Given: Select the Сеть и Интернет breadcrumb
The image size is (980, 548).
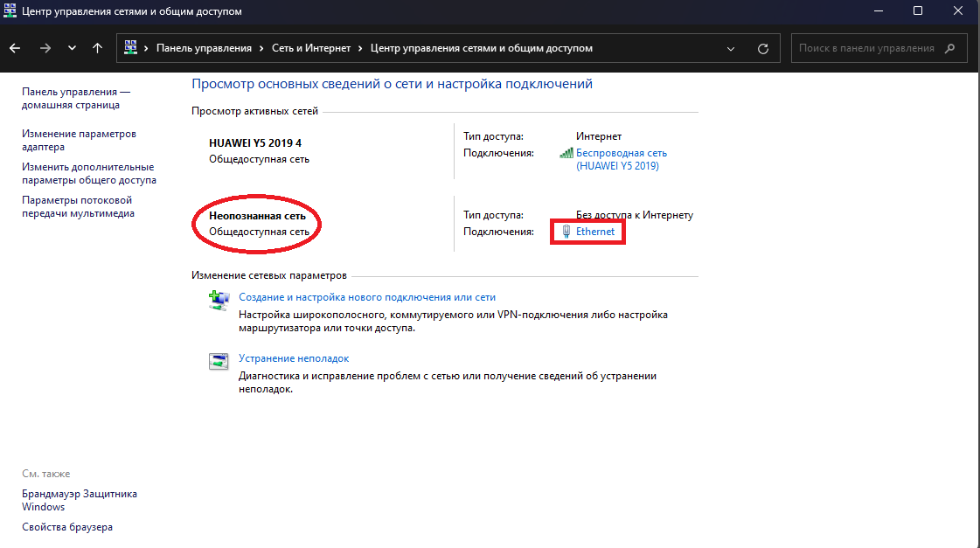Looking at the screenshot, I should coord(309,49).
